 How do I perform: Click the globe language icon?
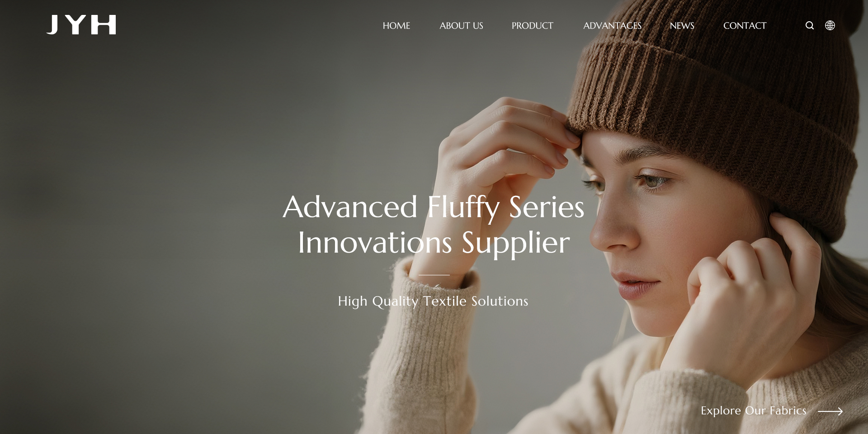point(830,25)
